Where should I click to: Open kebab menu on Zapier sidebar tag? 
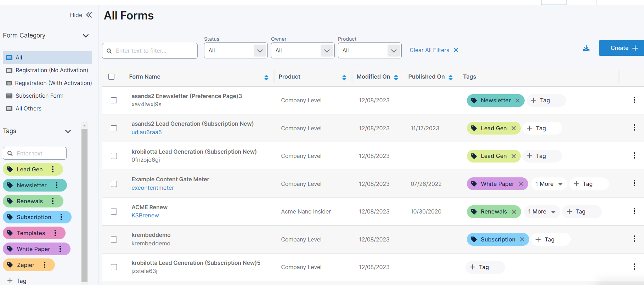(45, 265)
